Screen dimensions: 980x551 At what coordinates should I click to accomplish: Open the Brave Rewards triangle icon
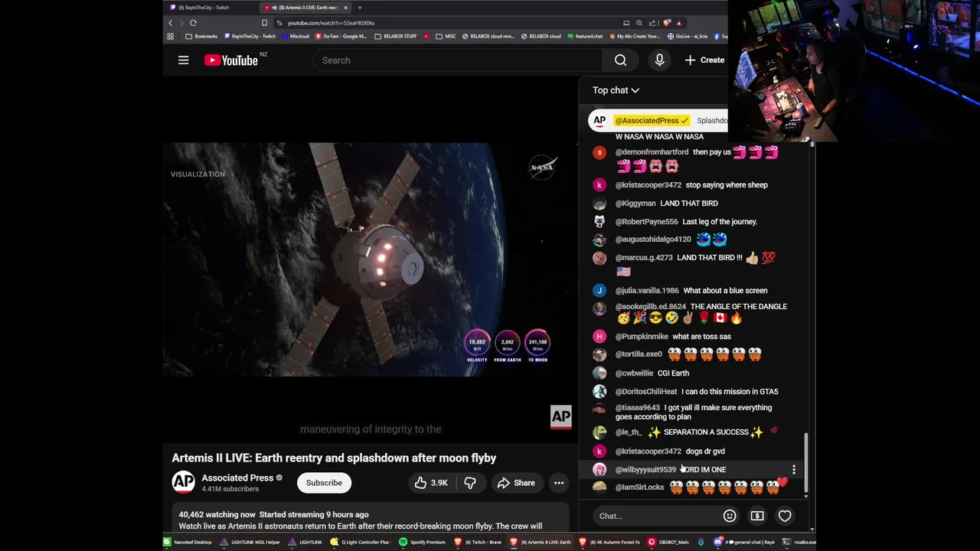point(679,23)
